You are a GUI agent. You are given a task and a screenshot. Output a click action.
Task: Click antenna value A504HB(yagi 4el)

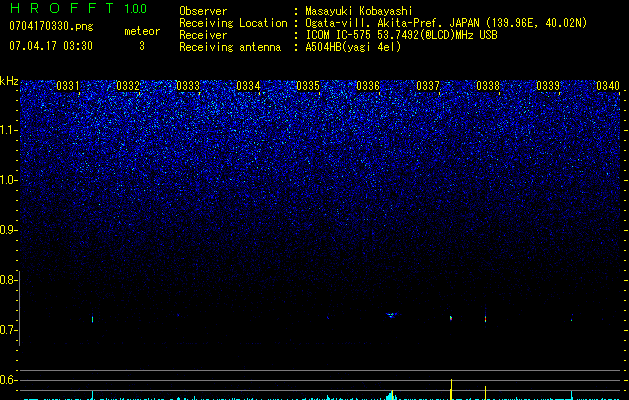point(353,47)
